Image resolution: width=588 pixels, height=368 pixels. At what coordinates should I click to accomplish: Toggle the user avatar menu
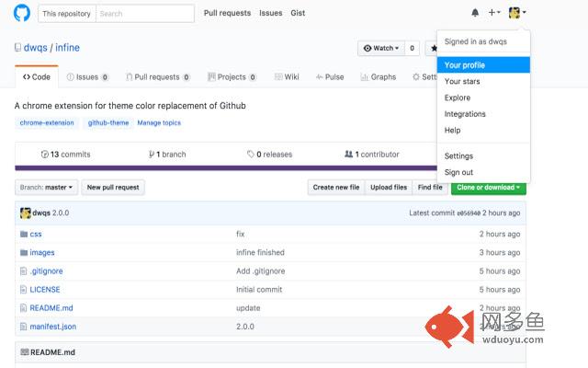coord(517,13)
